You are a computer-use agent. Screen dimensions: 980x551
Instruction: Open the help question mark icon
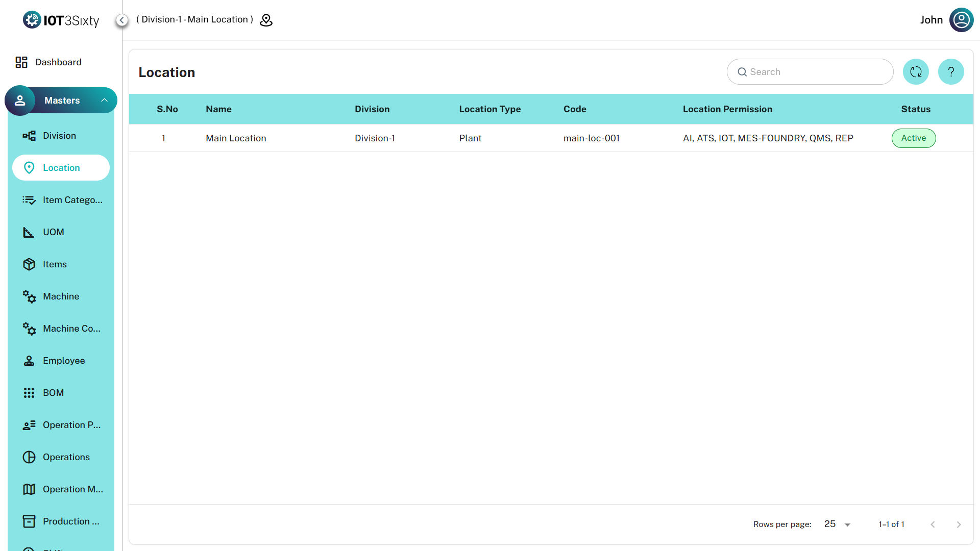[950, 72]
